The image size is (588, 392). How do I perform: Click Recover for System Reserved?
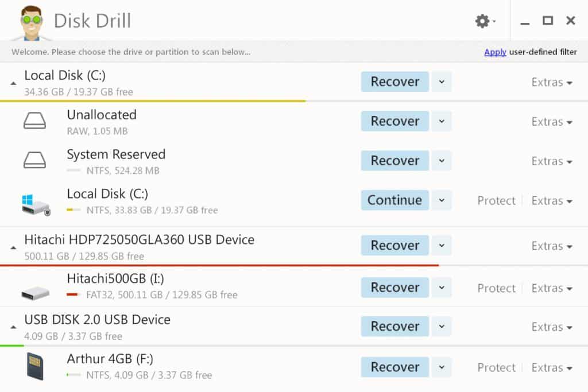click(x=394, y=161)
